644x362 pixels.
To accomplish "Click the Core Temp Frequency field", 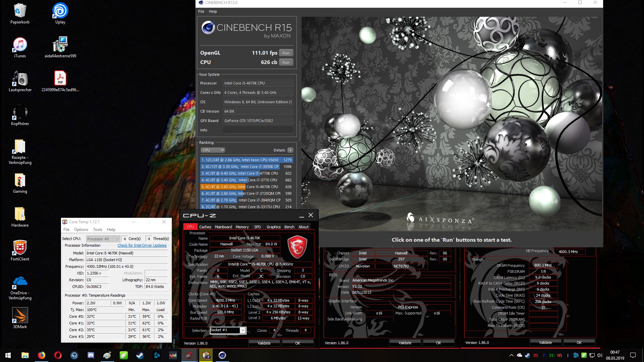I will click(x=127, y=266).
